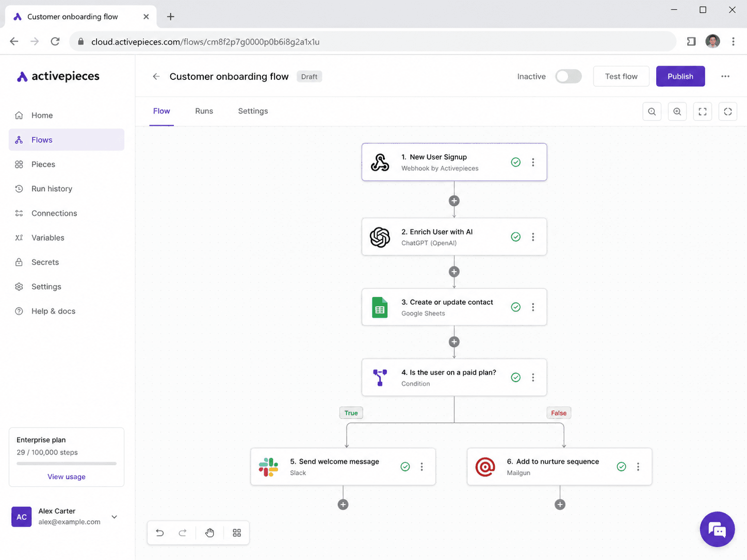Open the options menu for Create or update contact

coord(533,307)
